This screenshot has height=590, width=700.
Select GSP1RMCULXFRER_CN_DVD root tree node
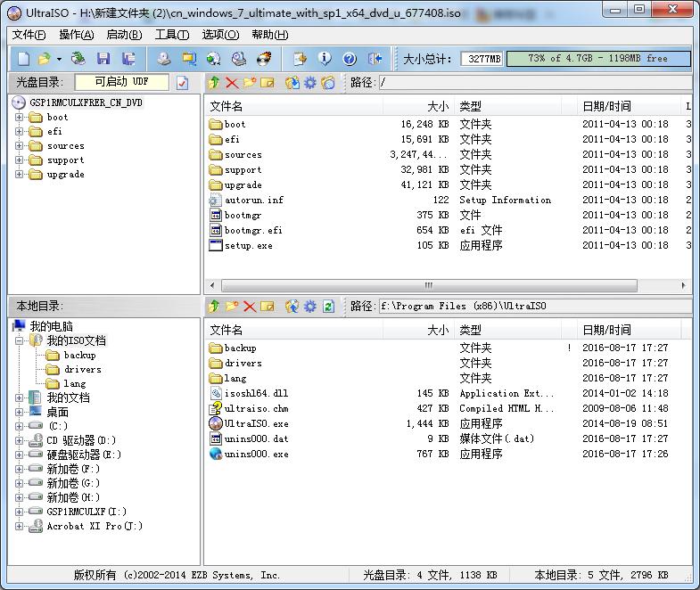click(x=86, y=102)
